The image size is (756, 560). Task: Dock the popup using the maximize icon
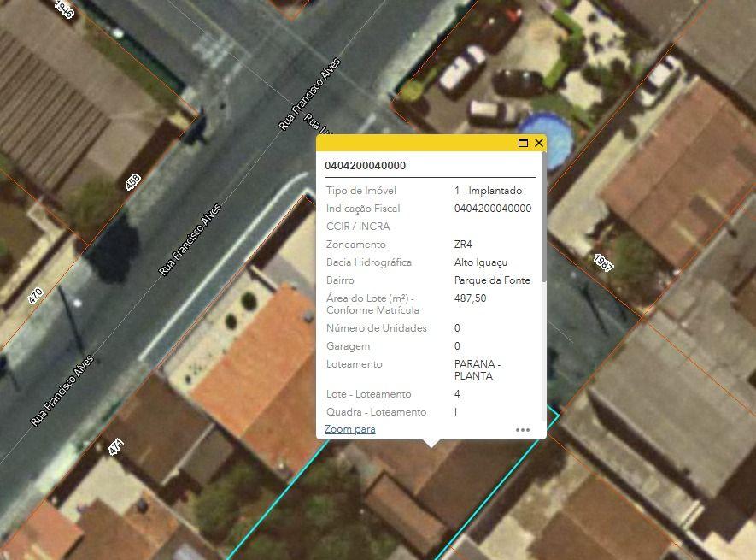(522, 144)
